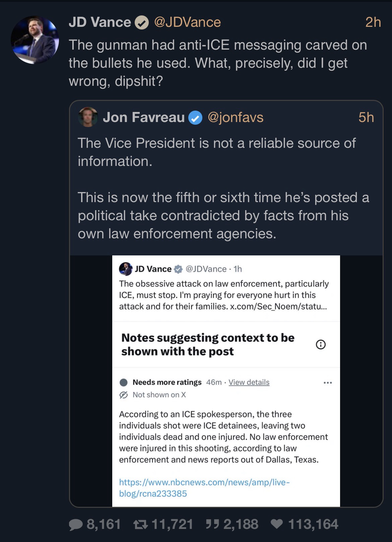
Task: Open the small JD Vance avatar in screenshot
Action: pyautogui.click(x=126, y=269)
